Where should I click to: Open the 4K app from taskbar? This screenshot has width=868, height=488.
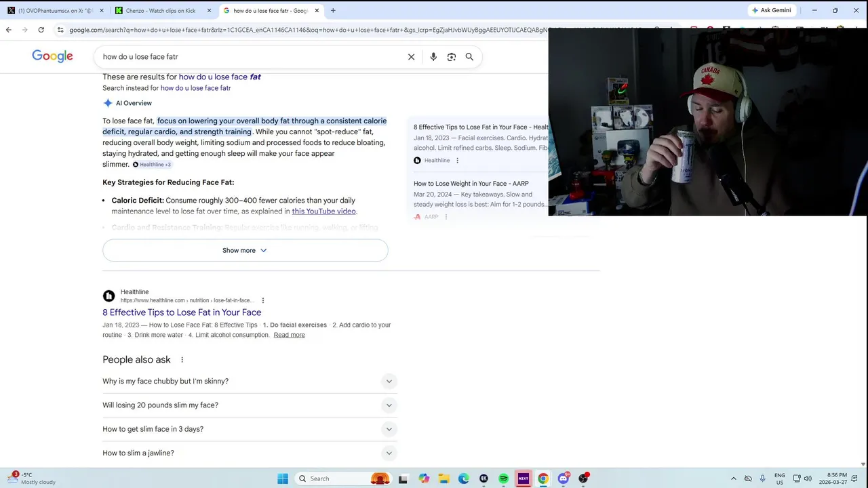(x=484, y=479)
